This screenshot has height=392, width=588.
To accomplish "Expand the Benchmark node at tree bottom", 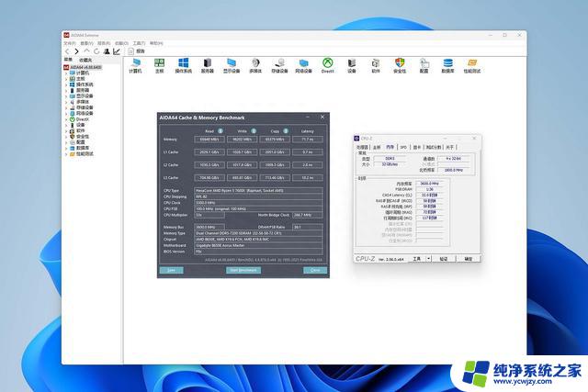I will click(x=66, y=154).
